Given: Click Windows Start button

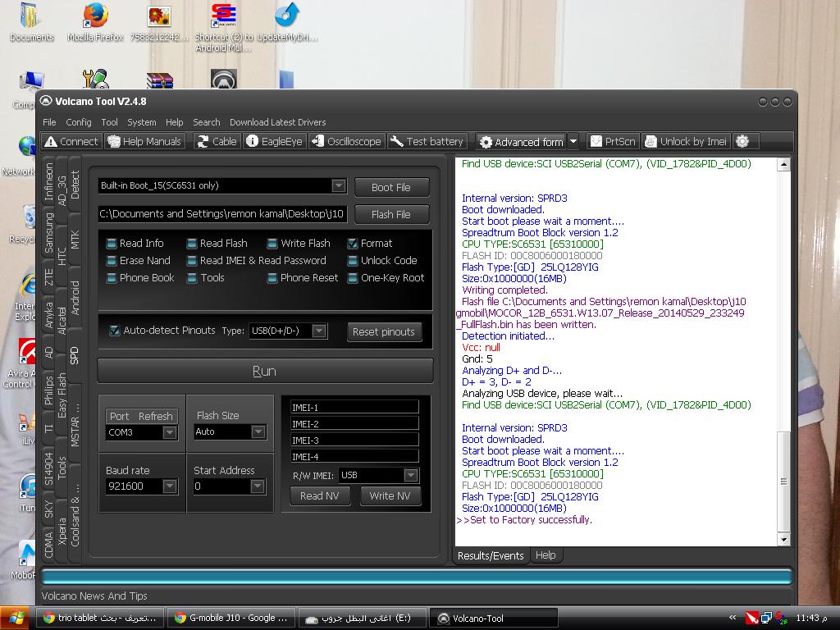Looking at the screenshot, I should pos(15,619).
